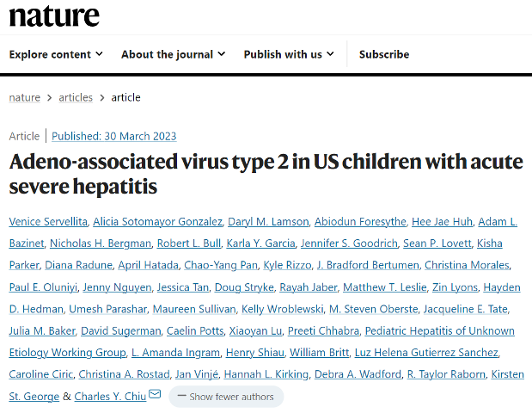Open the About the journal menu

click(x=174, y=54)
